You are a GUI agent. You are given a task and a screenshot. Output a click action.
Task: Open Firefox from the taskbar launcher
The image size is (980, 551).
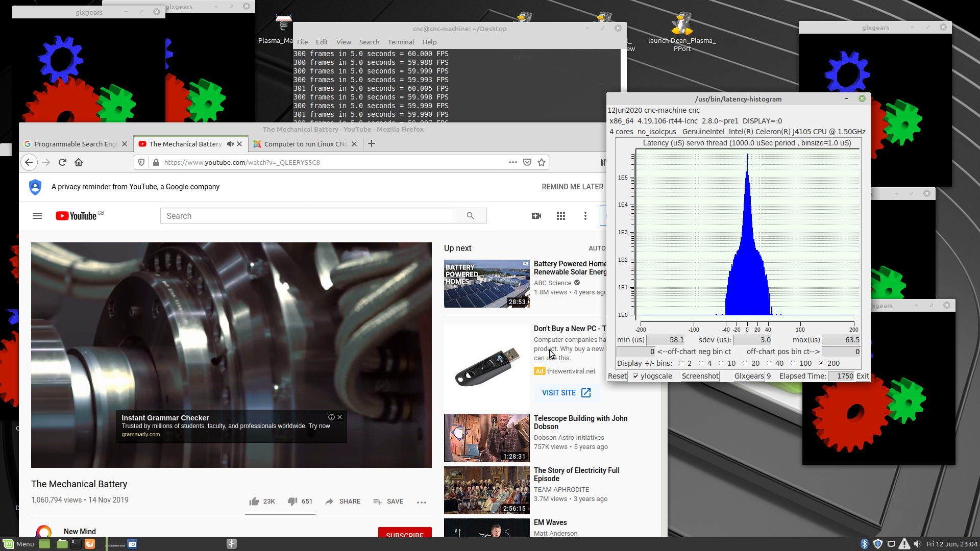point(90,544)
